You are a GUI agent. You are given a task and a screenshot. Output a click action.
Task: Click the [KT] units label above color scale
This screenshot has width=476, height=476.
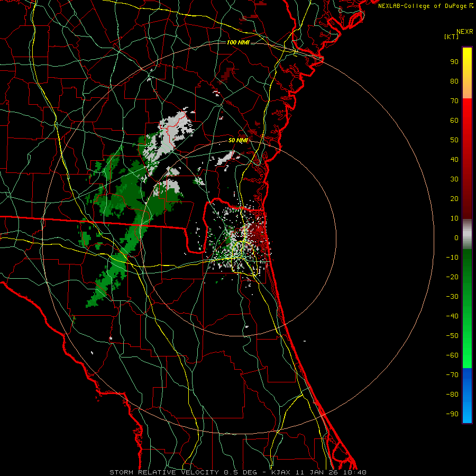click(452, 36)
